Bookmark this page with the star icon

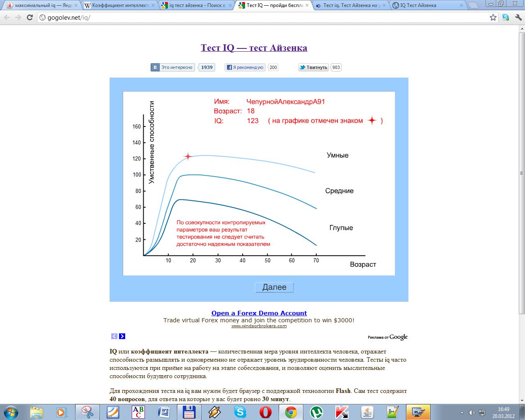pos(493,18)
